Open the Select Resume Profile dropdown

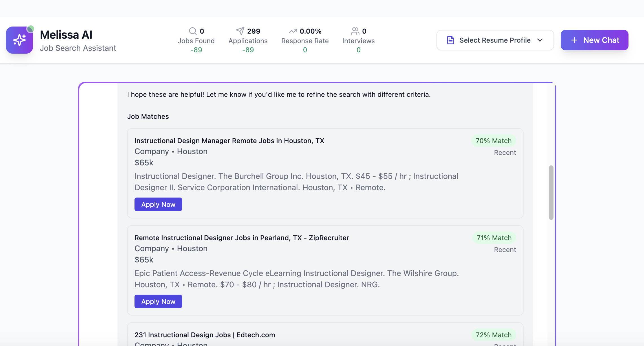click(x=495, y=40)
